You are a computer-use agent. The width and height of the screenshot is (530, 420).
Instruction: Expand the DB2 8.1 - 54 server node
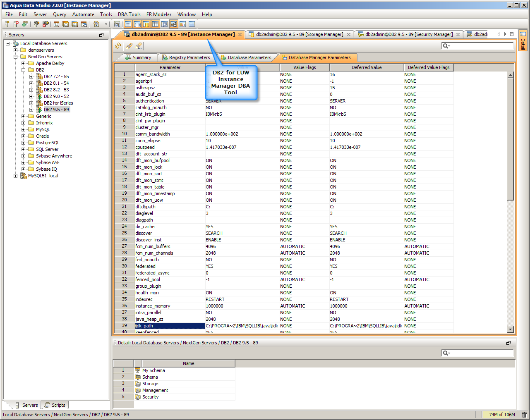pyautogui.click(x=31, y=83)
